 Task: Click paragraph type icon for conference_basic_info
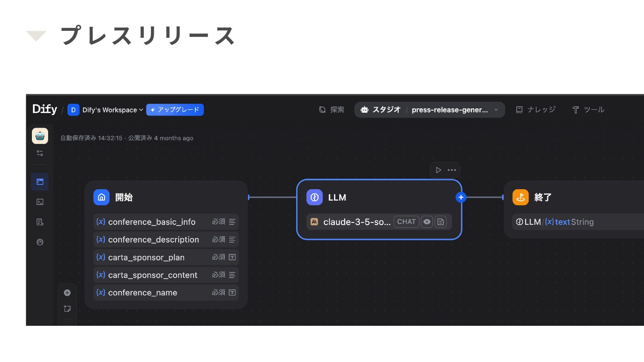(x=232, y=222)
